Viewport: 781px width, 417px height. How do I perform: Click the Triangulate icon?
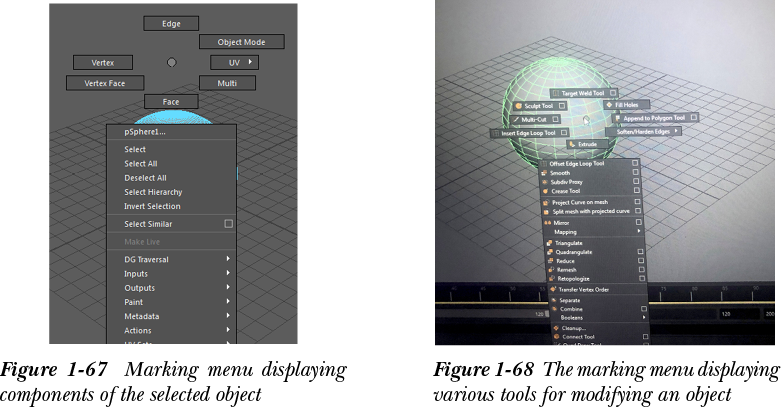coord(549,243)
